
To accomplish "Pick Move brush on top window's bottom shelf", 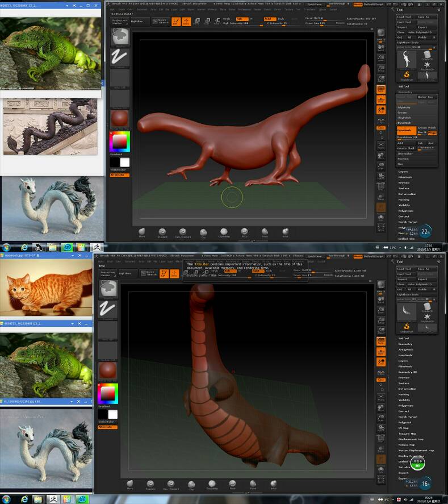I will point(141,232).
